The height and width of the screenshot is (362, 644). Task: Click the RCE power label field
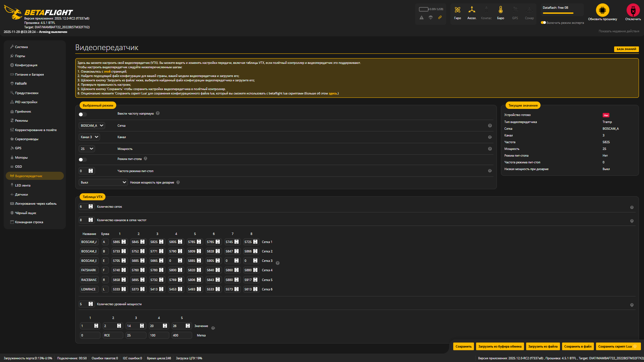(113, 335)
